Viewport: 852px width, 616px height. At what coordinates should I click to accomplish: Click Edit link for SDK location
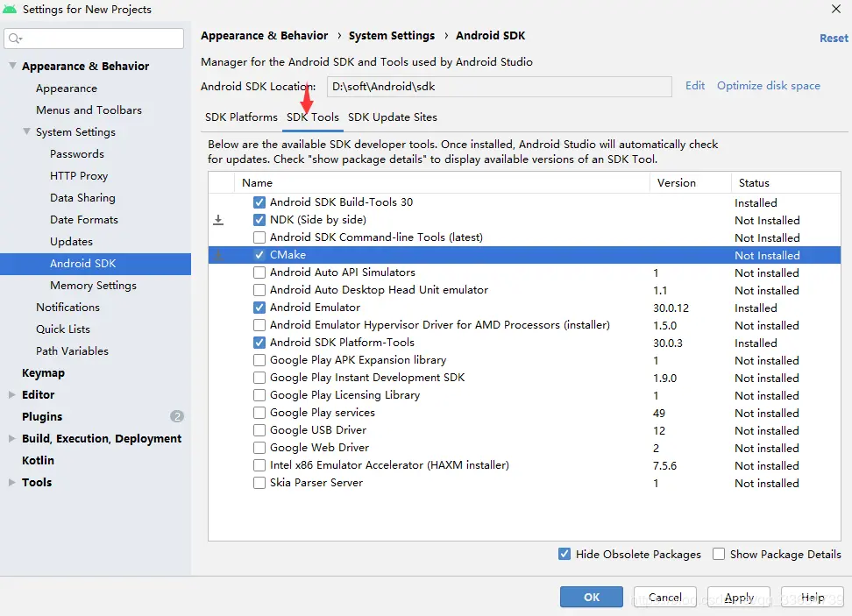695,86
